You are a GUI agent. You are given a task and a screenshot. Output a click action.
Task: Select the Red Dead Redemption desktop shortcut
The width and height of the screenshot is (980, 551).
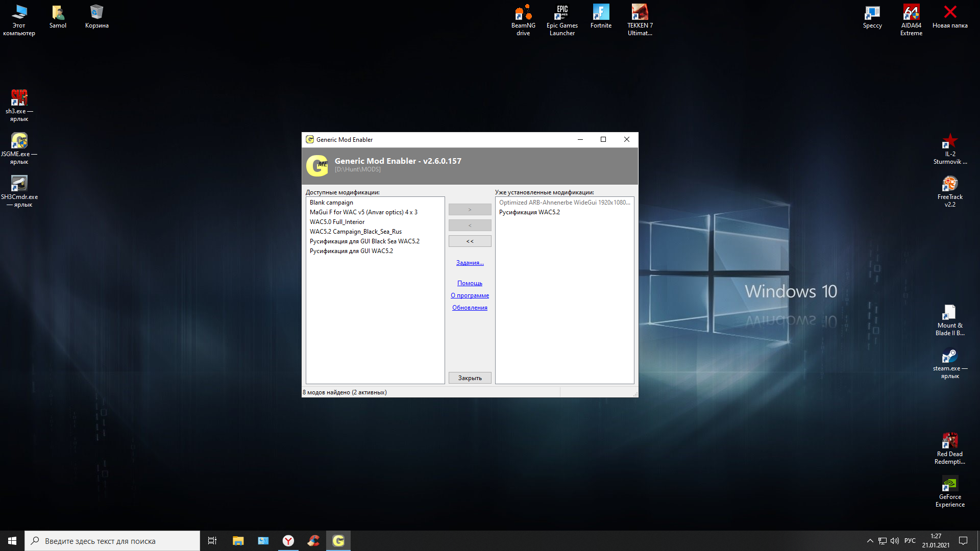pos(950,448)
